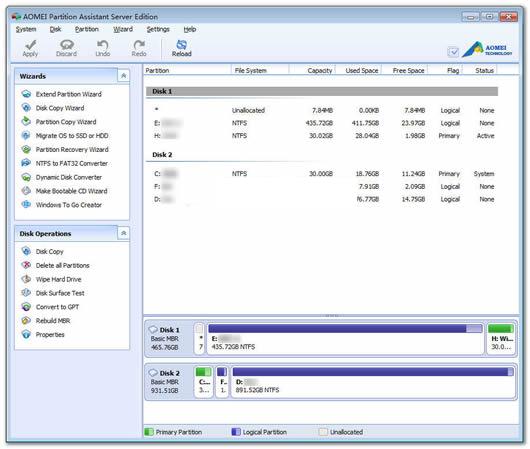Screen dimensions: 530x449
Task: Open the System menu
Action: click(x=26, y=29)
